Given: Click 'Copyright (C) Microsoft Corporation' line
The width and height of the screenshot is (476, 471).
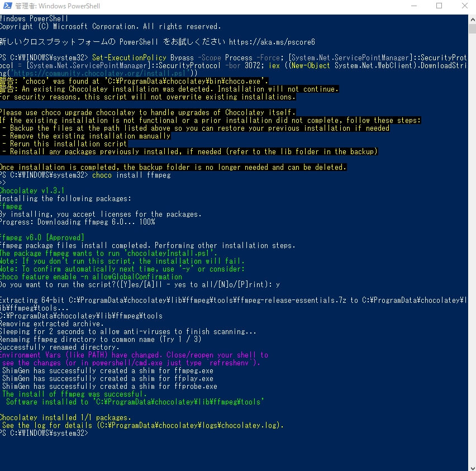Looking at the screenshot, I should pos(110,26).
